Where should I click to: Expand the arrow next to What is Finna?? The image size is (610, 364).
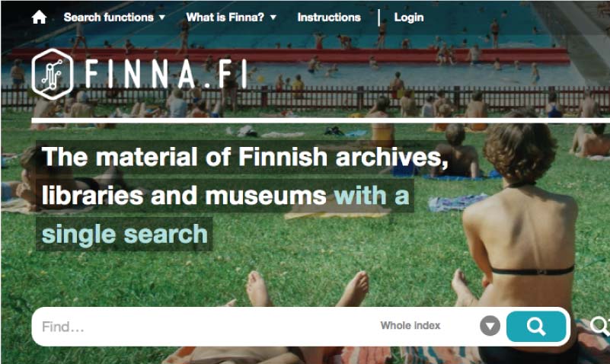click(273, 18)
